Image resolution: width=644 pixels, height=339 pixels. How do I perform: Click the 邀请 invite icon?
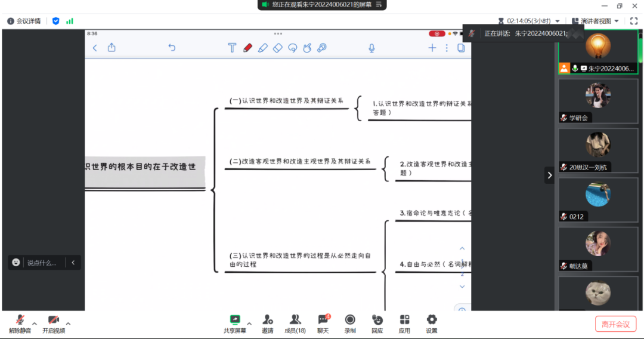tap(268, 323)
